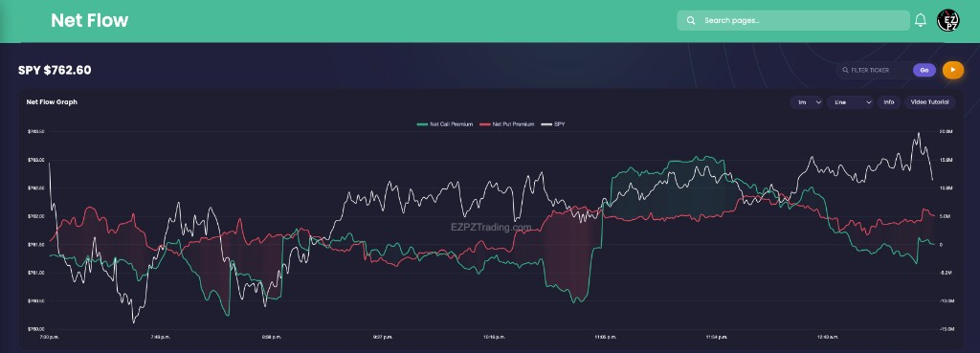This screenshot has height=353, width=980.
Task: Click the magnifier icon in Filter Ticker
Action: pos(846,71)
